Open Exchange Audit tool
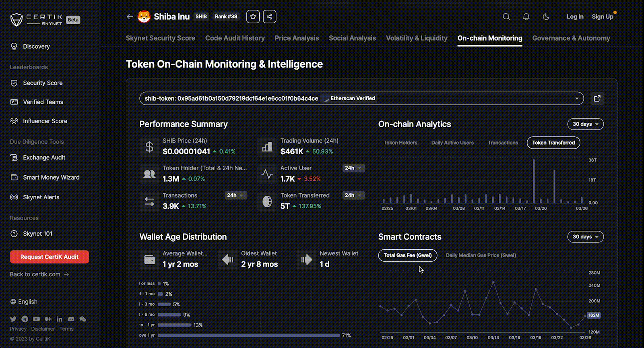Viewport: 644px width, 348px height. (x=38, y=157)
